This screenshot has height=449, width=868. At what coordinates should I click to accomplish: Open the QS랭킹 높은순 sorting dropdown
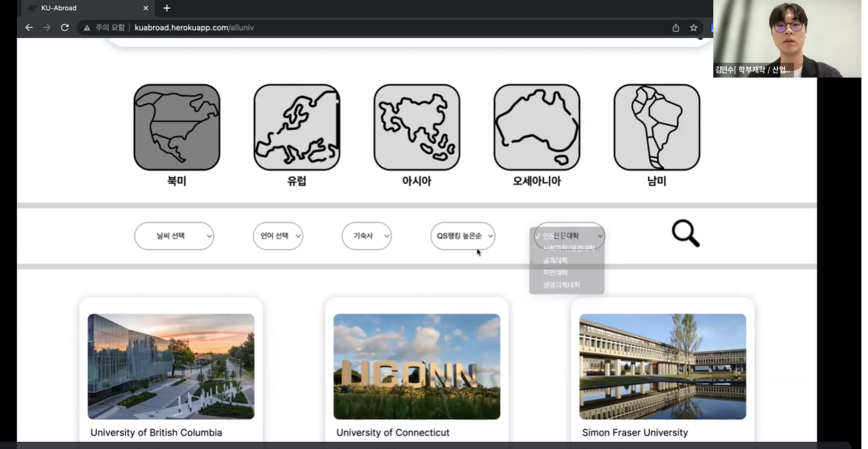(463, 236)
